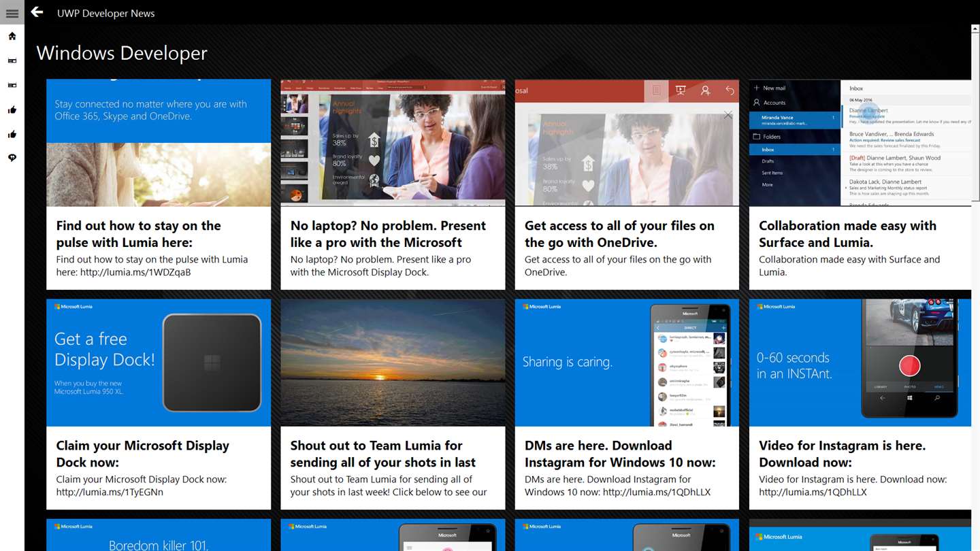Open 'Get access to all of your files' headline
The image size is (980, 551).
pos(619,234)
